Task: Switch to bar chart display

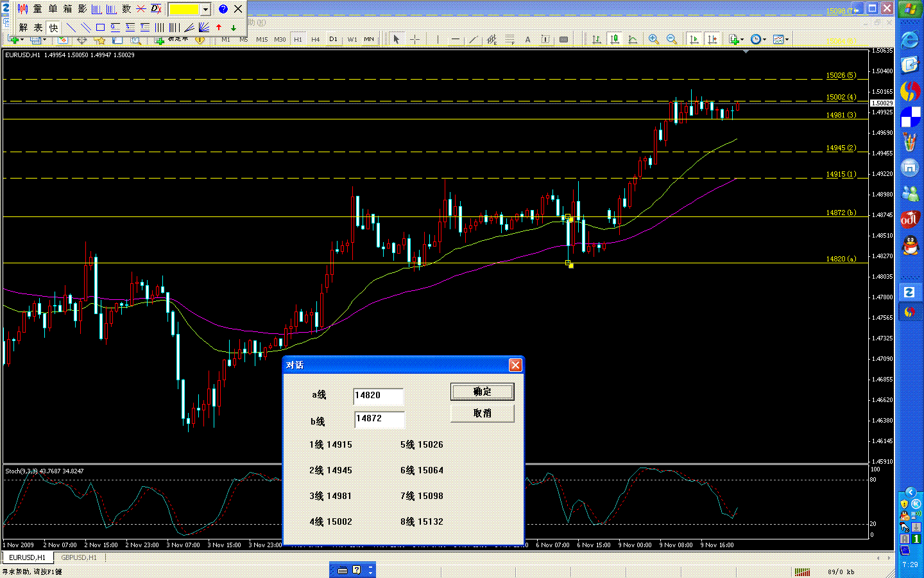Action: (596, 40)
